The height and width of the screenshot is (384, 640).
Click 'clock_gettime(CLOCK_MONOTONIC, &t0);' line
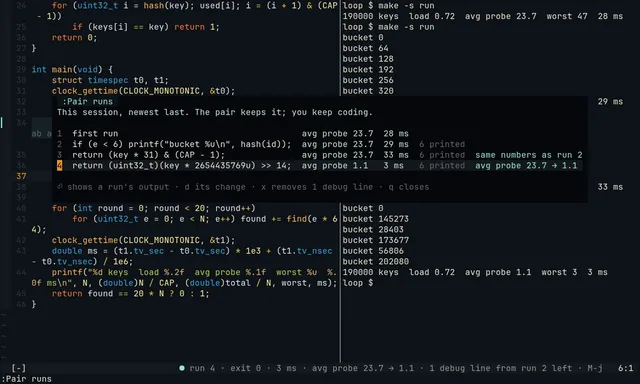tap(143, 91)
